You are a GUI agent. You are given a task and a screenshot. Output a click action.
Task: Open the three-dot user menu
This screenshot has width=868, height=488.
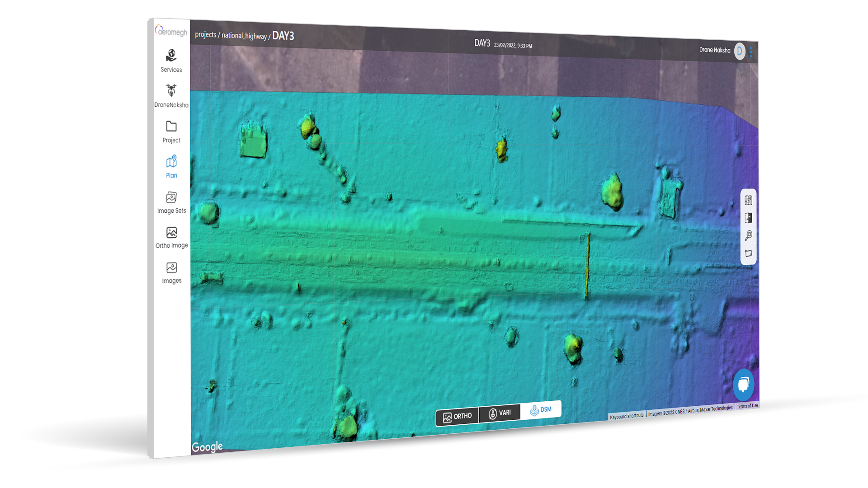[x=751, y=52]
